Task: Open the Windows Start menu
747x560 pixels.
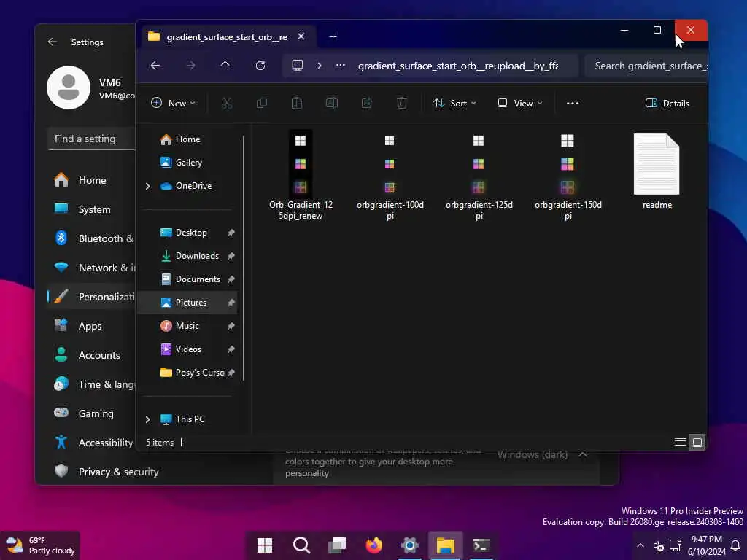Action: point(265,545)
